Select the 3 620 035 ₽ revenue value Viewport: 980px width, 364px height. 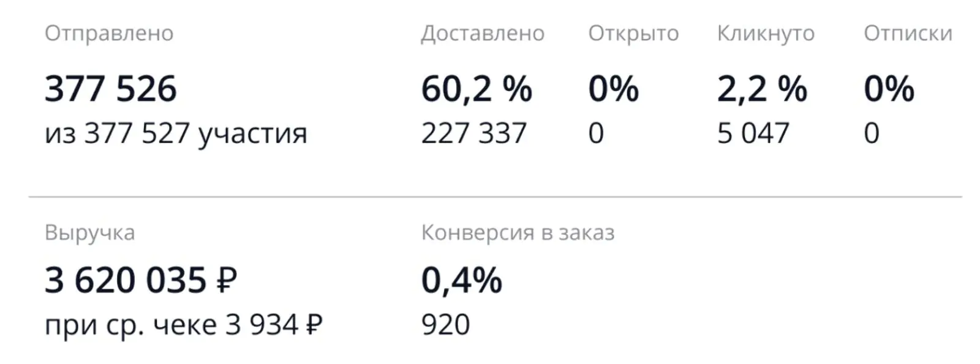(140, 281)
